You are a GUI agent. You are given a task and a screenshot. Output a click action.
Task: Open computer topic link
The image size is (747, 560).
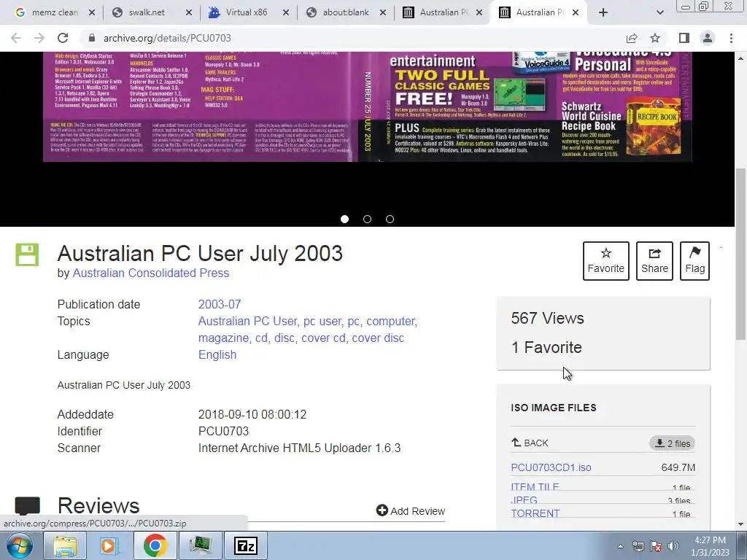pos(390,322)
